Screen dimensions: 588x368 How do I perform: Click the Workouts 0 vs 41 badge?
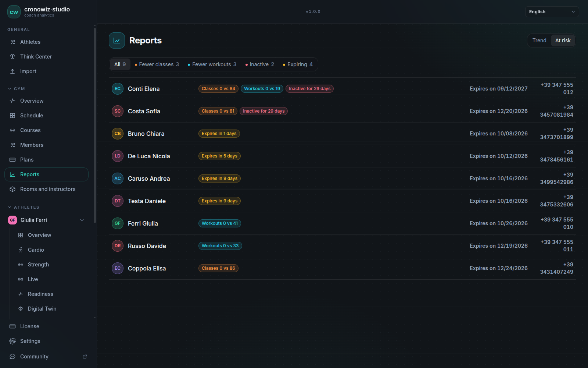220,223
